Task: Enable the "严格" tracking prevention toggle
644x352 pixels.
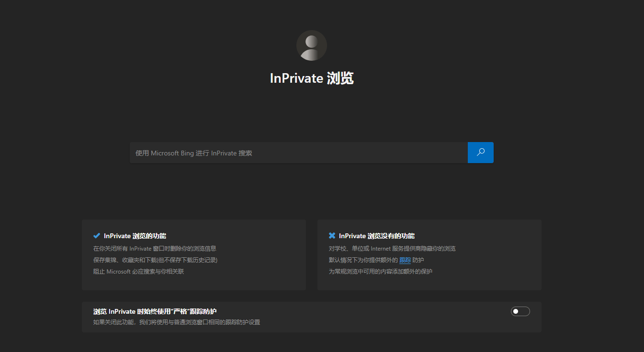Action: point(520,311)
